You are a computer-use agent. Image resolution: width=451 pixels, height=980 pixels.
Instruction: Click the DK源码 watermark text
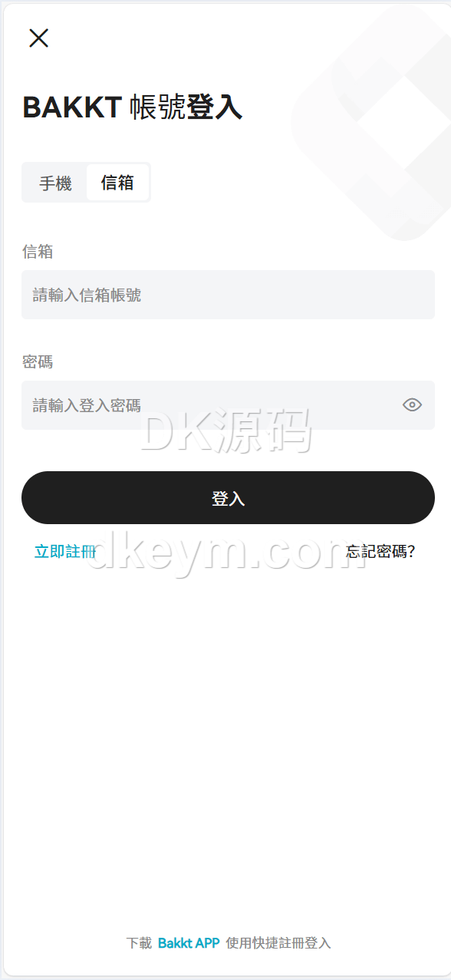(226, 431)
